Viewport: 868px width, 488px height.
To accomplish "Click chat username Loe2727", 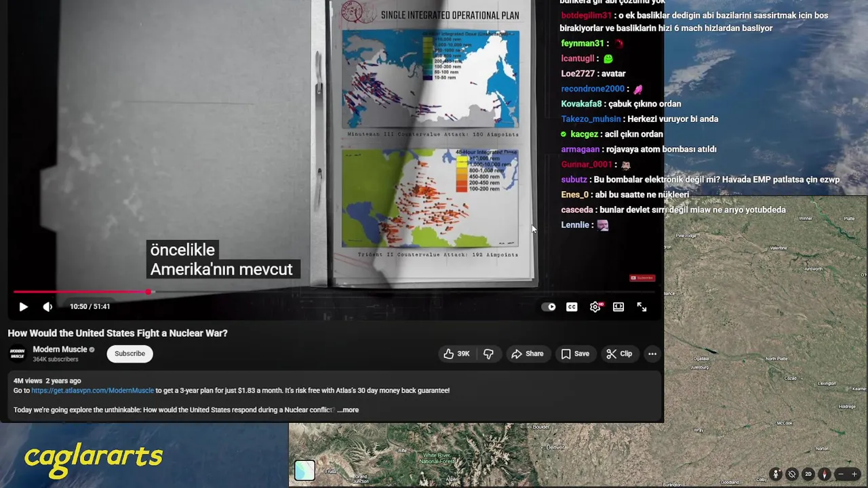I will 578,73.
